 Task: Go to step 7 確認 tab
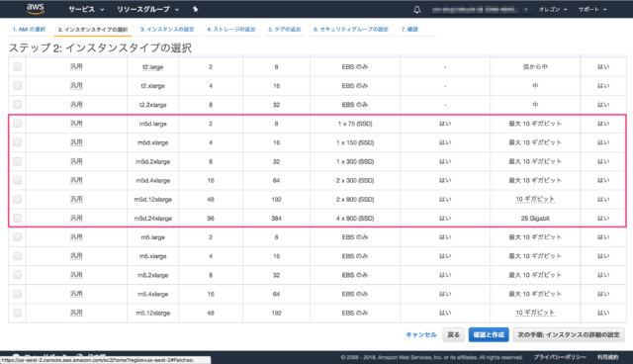(x=409, y=30)
